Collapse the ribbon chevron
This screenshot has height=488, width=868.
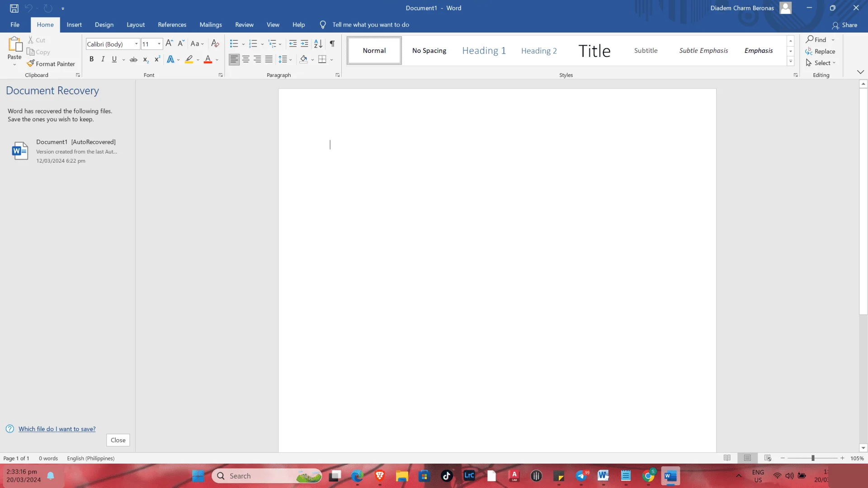click(860, 72)
